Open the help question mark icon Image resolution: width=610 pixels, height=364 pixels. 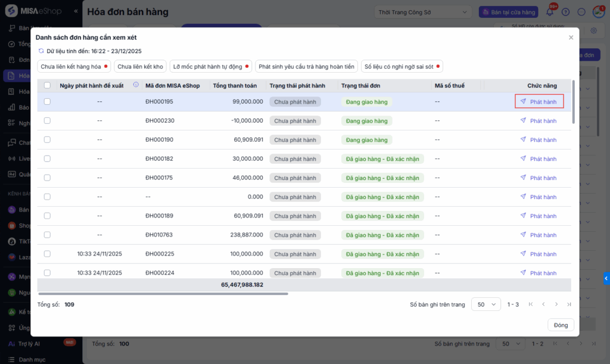(x=565, y=12)
